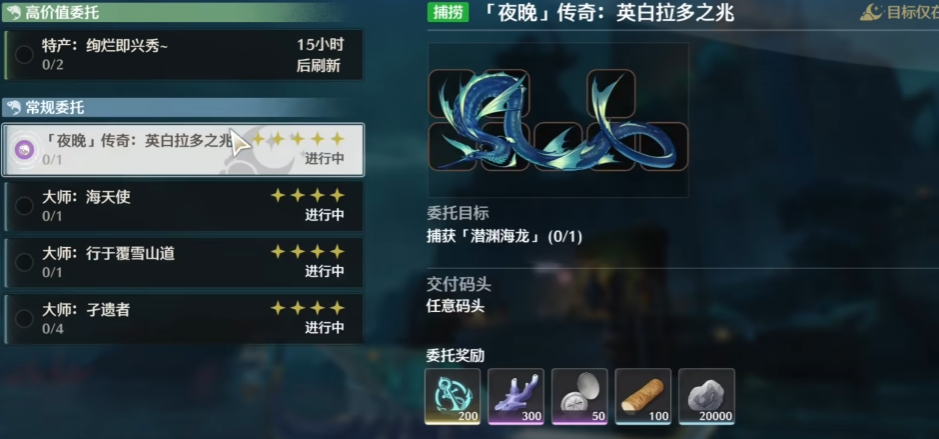This screenshot has width=939, height=439.
Task: Click the fish icon beside 常规委托 header
Action: pos(14,108)
